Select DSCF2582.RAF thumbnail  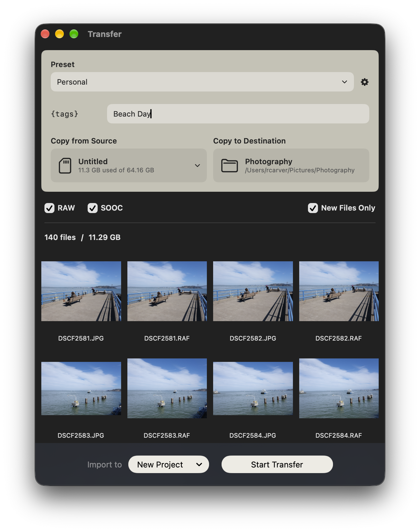click(339, 291)
